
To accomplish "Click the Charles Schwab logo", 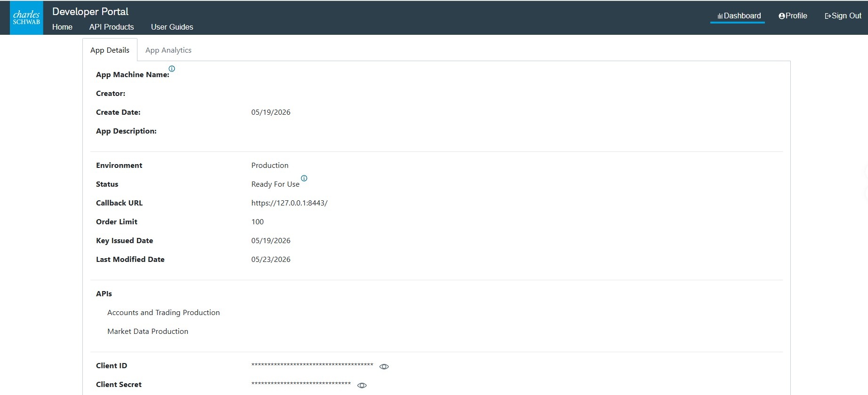I will pos(26,18).
